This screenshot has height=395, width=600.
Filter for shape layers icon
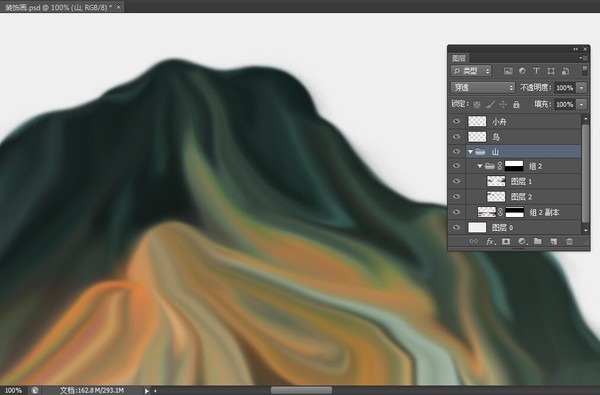(x=551, y=71)
